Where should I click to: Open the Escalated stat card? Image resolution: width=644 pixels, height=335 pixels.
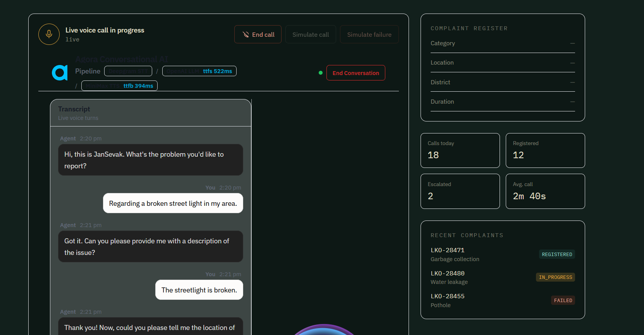pyautogui.click(x=460, y=191)
